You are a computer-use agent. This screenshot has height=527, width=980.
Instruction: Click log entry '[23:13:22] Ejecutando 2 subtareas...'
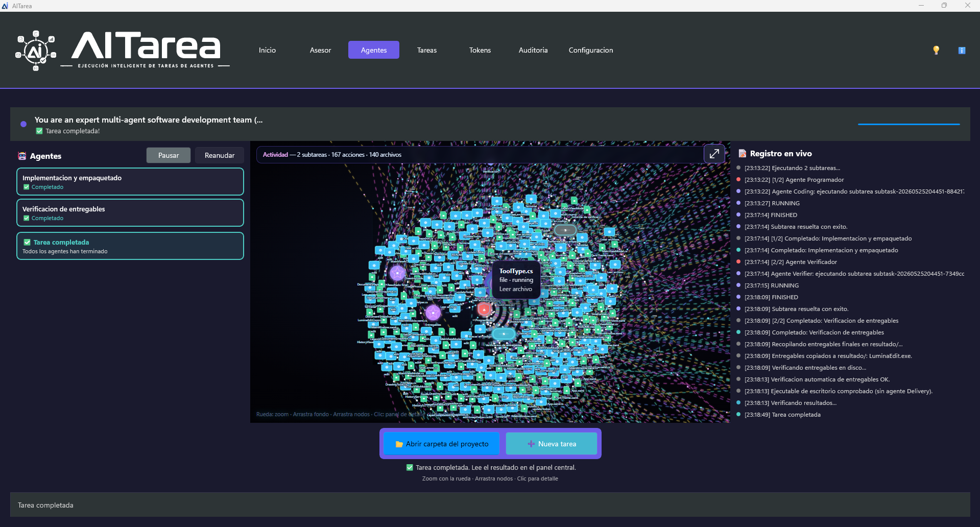point(792,168)
